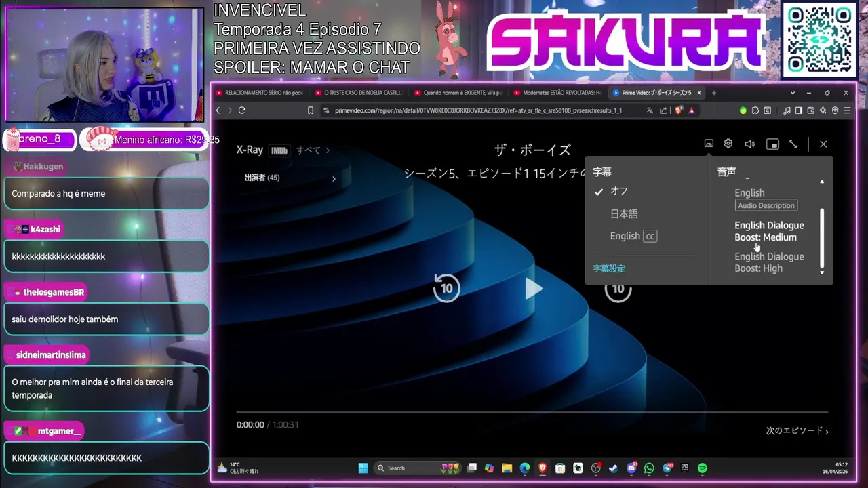868x488 pixels.
Task: Open Brave Wallet icon
Action: [x=811, y=110]
